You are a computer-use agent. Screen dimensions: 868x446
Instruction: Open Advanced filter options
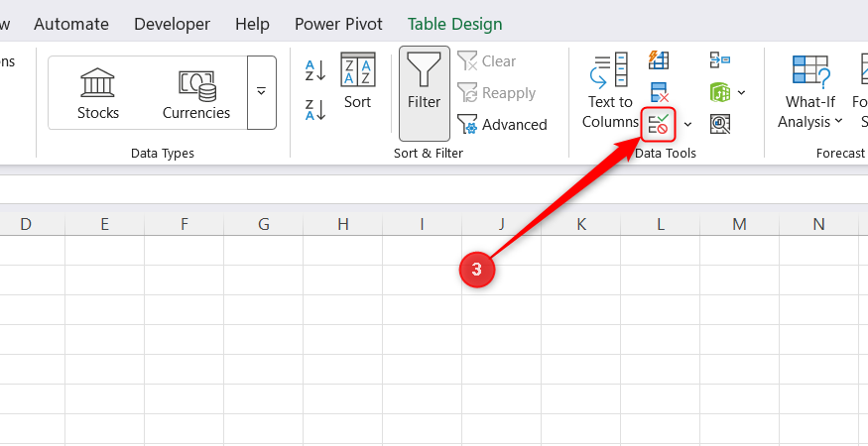502,125
